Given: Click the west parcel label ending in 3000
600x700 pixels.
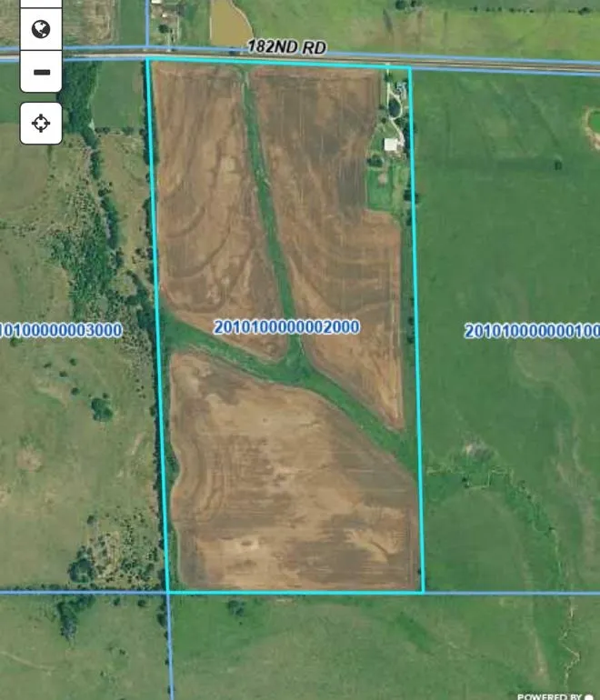Looking at the screenshot, I should [x=61, y=330].
